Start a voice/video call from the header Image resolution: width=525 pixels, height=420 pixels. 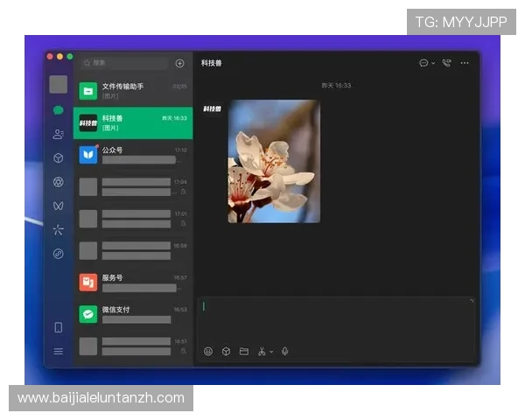[x=446, y=63]
